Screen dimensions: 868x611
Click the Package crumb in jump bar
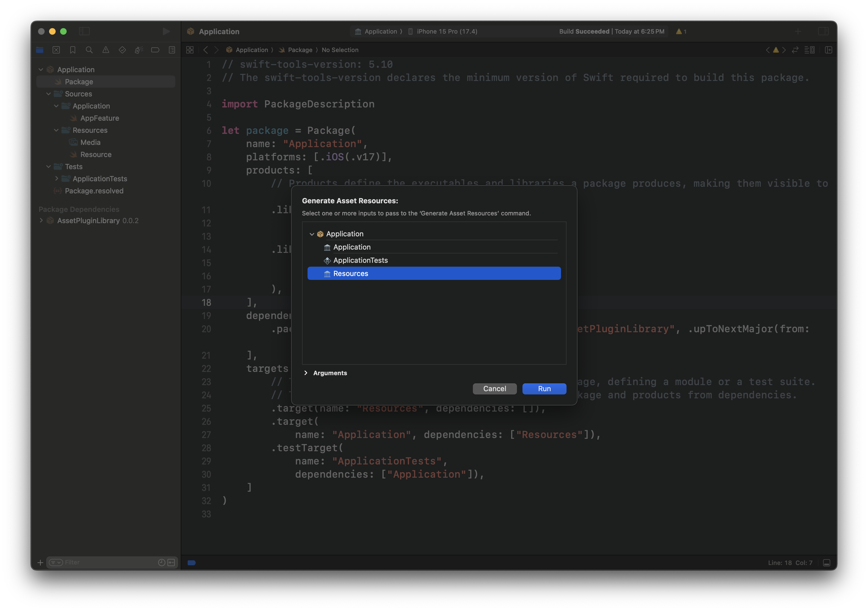click(x=296, y=50)
